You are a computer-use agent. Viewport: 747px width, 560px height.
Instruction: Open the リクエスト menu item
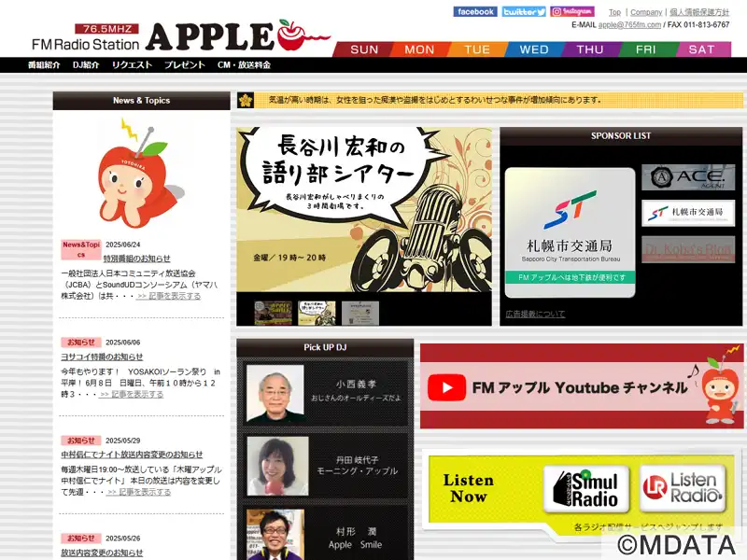pos(132,64)
